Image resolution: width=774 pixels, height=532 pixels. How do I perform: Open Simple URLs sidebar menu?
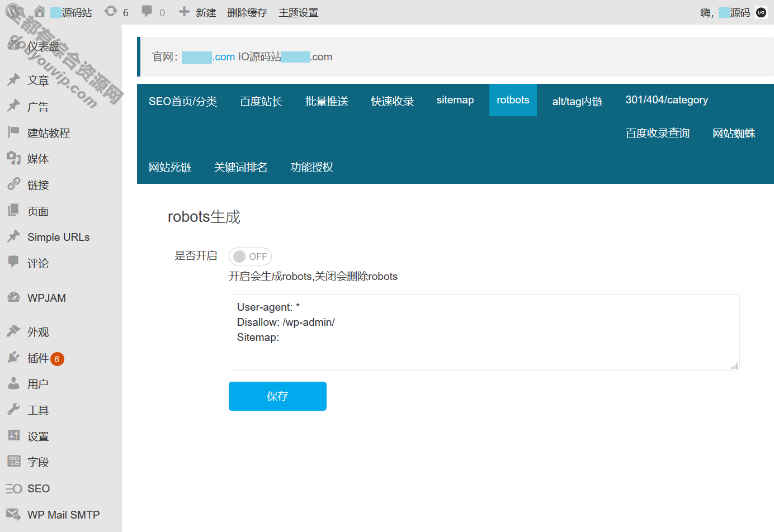58,237
